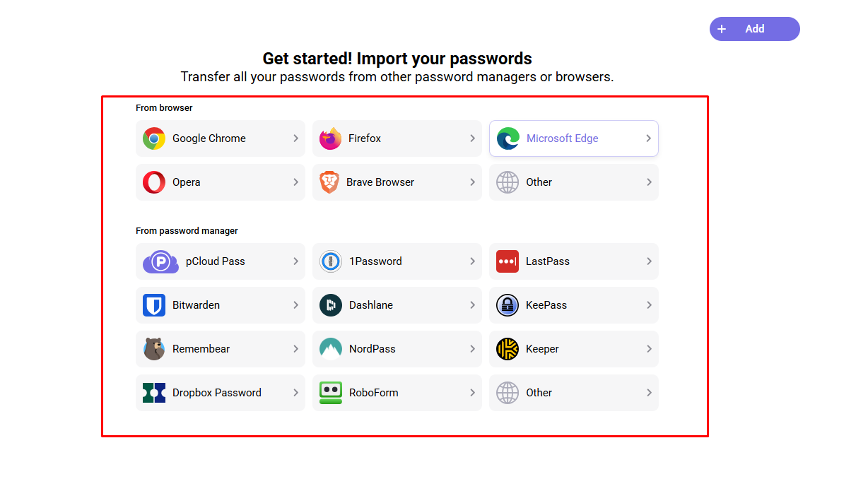Open the NordPass import option
The image size is (868, 479).
(x=397, y=349)
